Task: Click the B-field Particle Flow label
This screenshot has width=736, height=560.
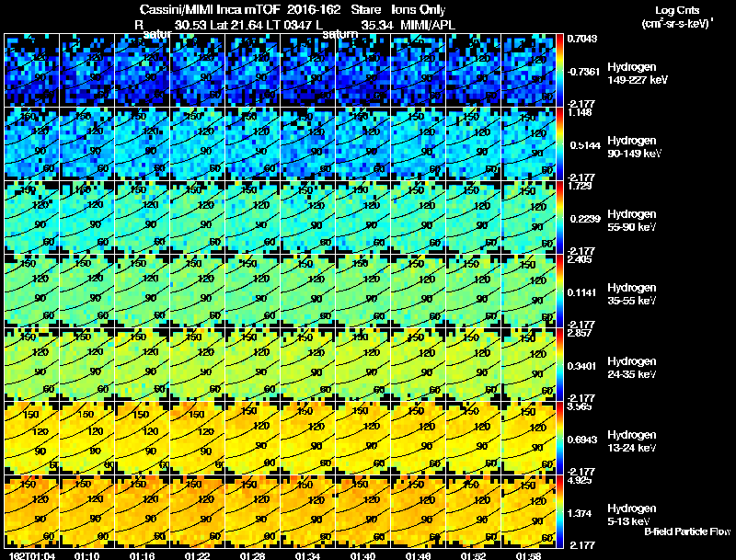Action: coord(687,531)
